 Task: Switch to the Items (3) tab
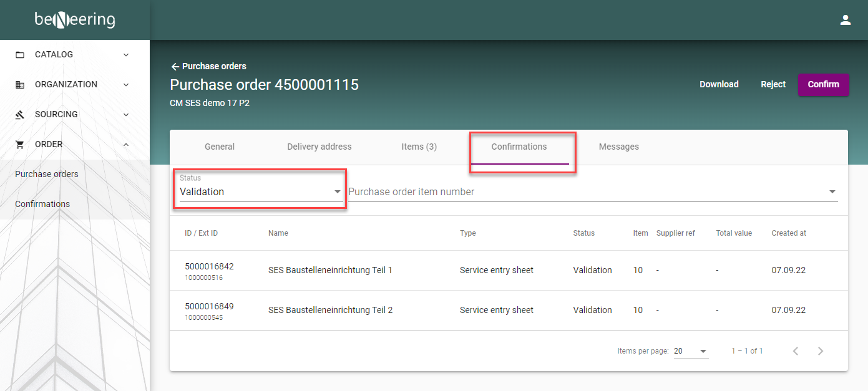419,147
